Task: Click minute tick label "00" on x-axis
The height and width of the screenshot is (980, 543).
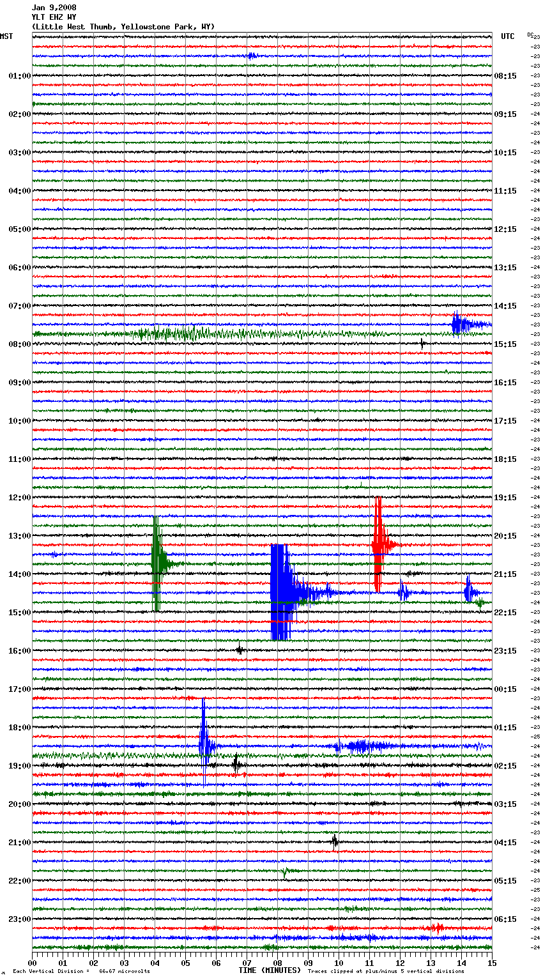Action: (x=32, y=963)
